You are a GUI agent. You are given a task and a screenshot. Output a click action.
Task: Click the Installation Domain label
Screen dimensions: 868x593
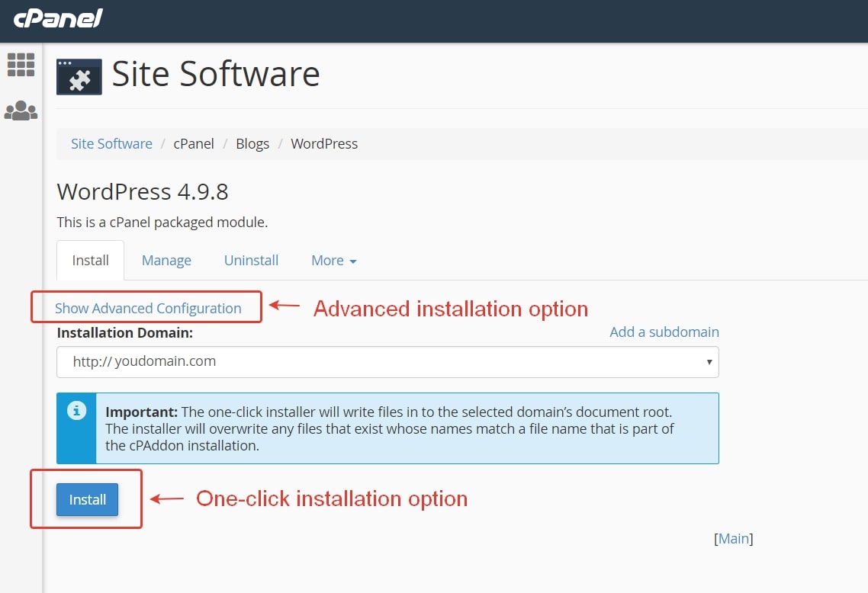(125, 332)
